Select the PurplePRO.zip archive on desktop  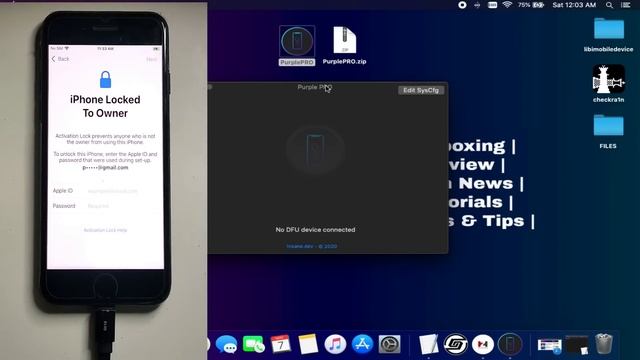[x=344, y=40]
